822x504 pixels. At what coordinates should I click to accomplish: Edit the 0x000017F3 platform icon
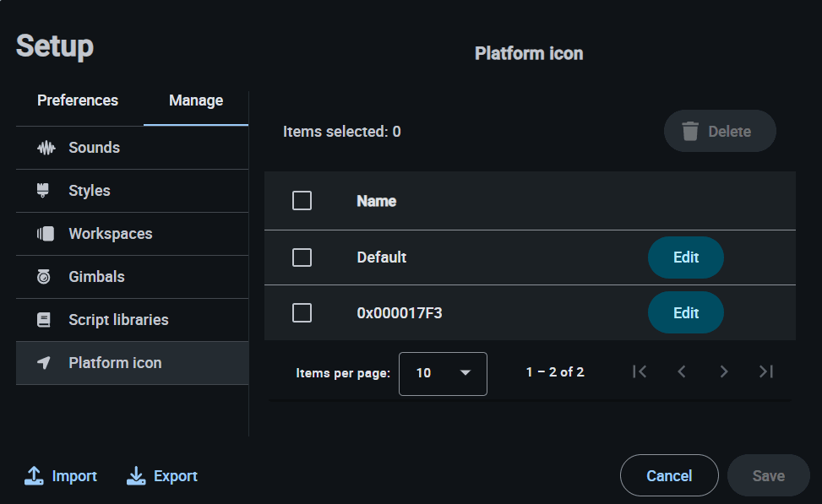[685, 313]
